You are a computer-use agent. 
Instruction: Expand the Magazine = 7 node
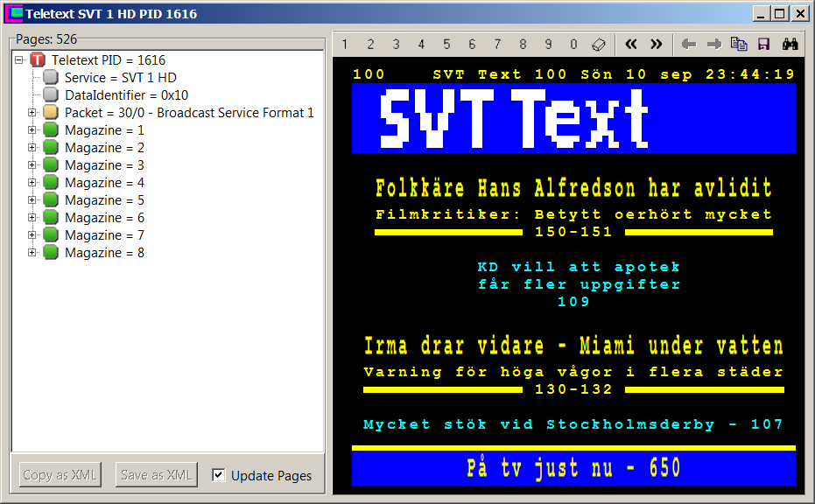[x=32, y=234]
